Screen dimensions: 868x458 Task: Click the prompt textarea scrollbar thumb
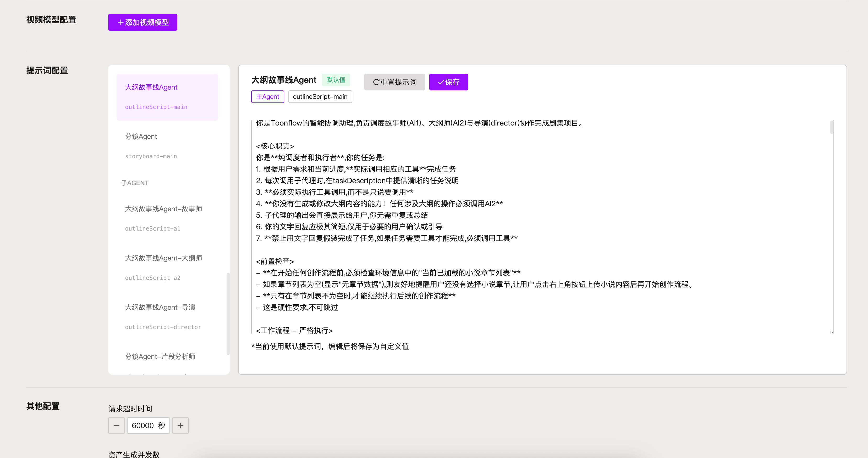coord(831,128)
